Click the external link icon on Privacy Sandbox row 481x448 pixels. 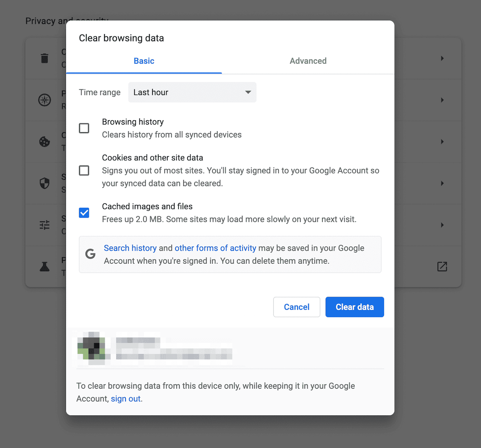442,266
